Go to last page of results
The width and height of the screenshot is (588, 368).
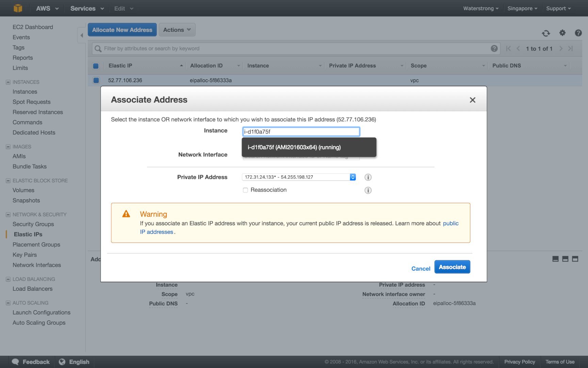pos(571,48)
